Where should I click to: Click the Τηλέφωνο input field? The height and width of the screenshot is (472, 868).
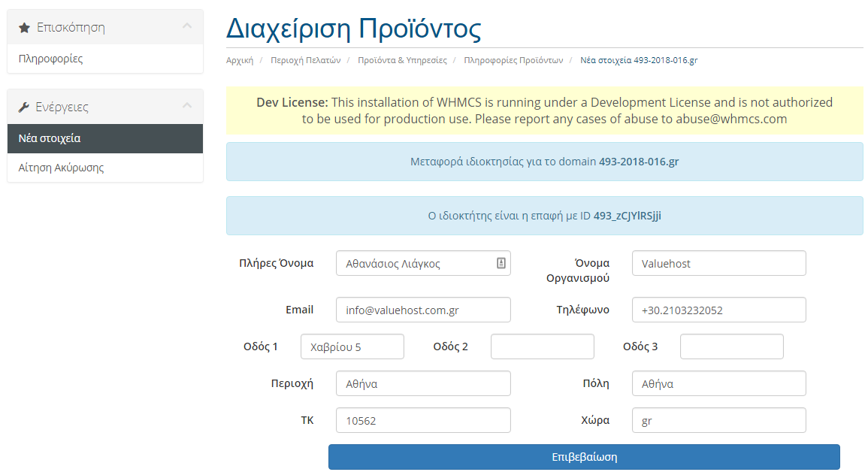pyautogui.click(x=718, y=310)
